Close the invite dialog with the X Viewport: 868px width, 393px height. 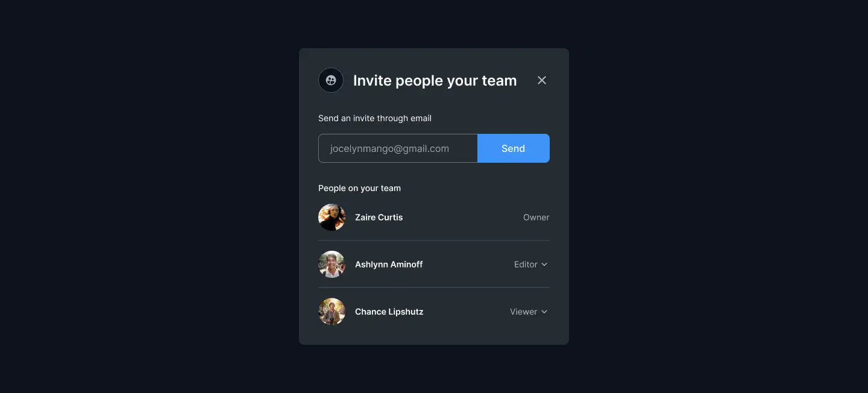[x=542, y=80]
